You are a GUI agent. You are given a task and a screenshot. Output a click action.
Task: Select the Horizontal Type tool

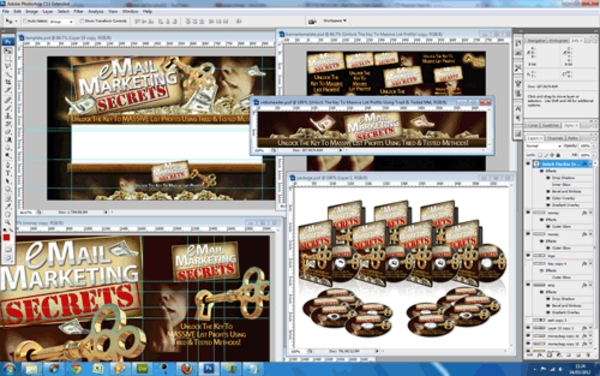8,173
